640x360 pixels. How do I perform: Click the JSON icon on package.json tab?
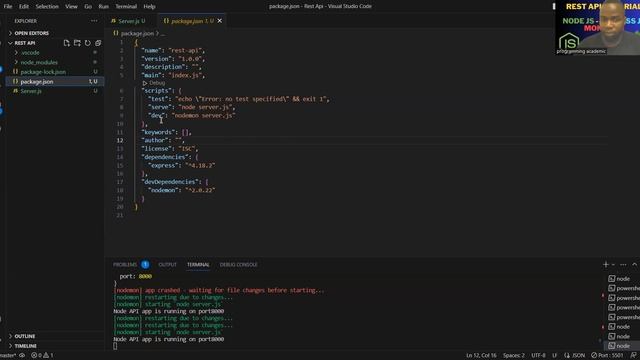point(166,21)
